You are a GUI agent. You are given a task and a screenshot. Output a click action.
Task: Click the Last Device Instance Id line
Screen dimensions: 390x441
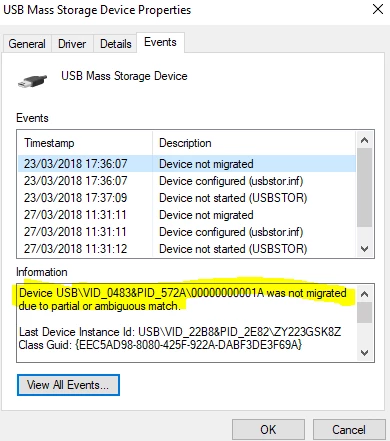tap(180, 332)
